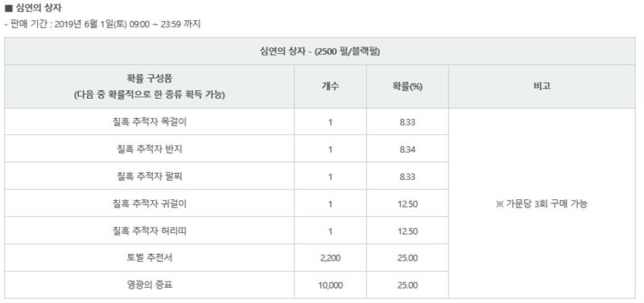The image size is (644, 303).
Task: Click the 토벌 추천서 item cell
Action: pyautogui.click(x=150, y=258)
